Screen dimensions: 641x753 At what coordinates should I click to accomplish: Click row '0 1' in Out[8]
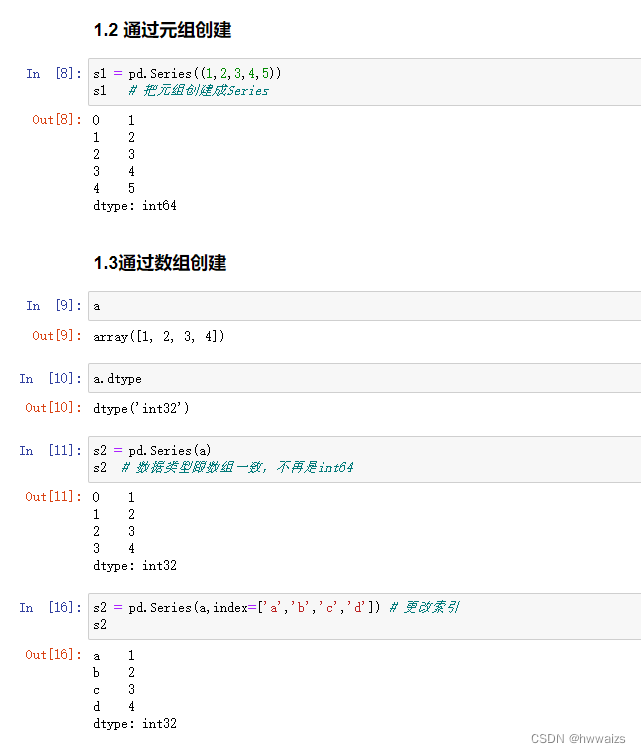coord(114,120)
